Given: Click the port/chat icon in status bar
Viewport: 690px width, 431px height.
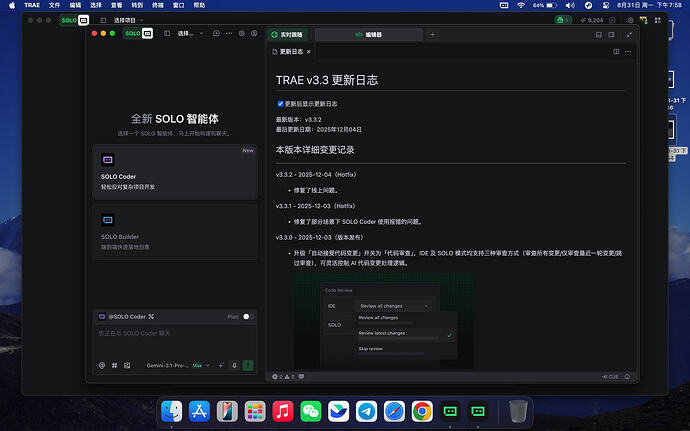Looking at the screenshot, I should (x=301, y=377).
